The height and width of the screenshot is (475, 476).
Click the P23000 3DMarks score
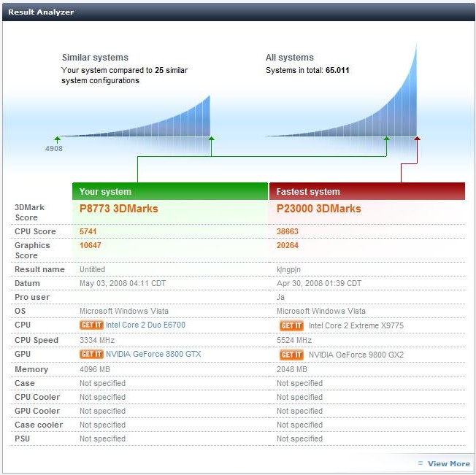point(319,209)
